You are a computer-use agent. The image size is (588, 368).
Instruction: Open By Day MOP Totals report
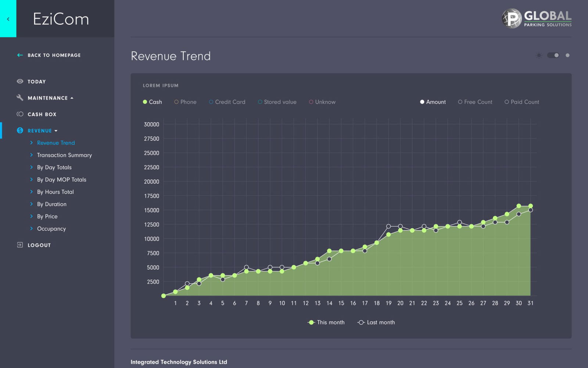coord(62,180)
